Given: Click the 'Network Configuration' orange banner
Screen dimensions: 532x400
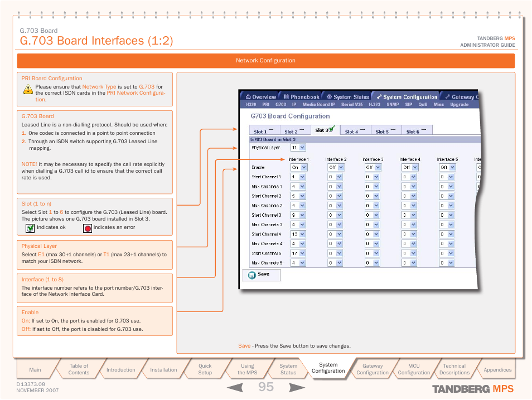Looking at the screenshot, I should (x=265, y=61).
